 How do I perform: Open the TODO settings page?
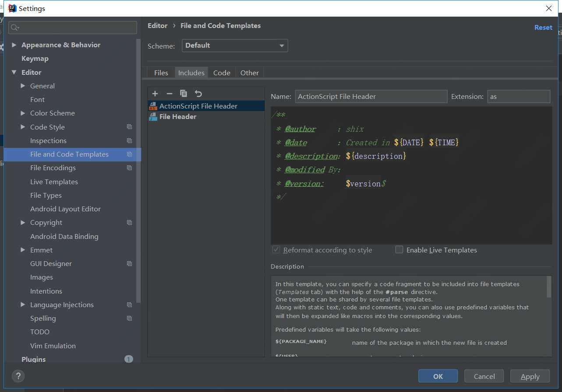coord(40,332)
